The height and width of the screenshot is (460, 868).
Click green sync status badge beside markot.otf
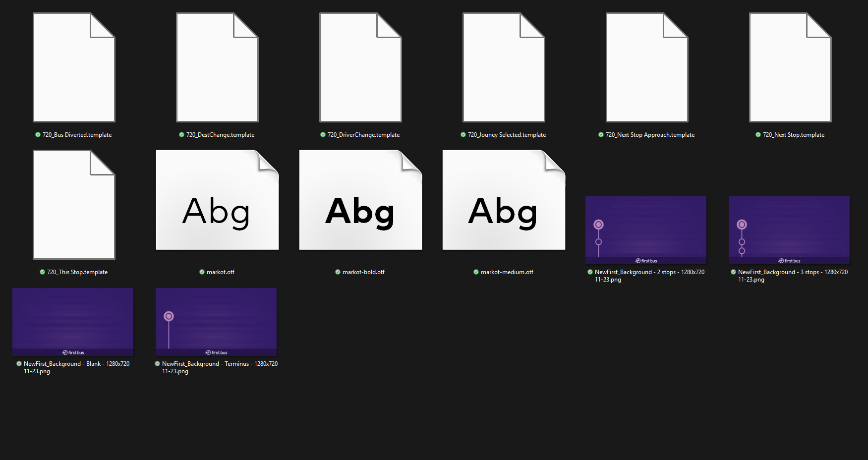click(202, 272)
